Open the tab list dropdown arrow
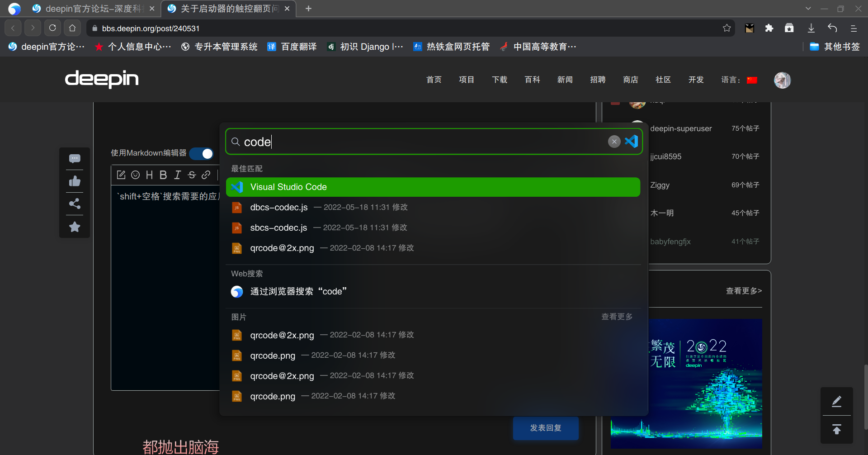 [x=808, y=9]
